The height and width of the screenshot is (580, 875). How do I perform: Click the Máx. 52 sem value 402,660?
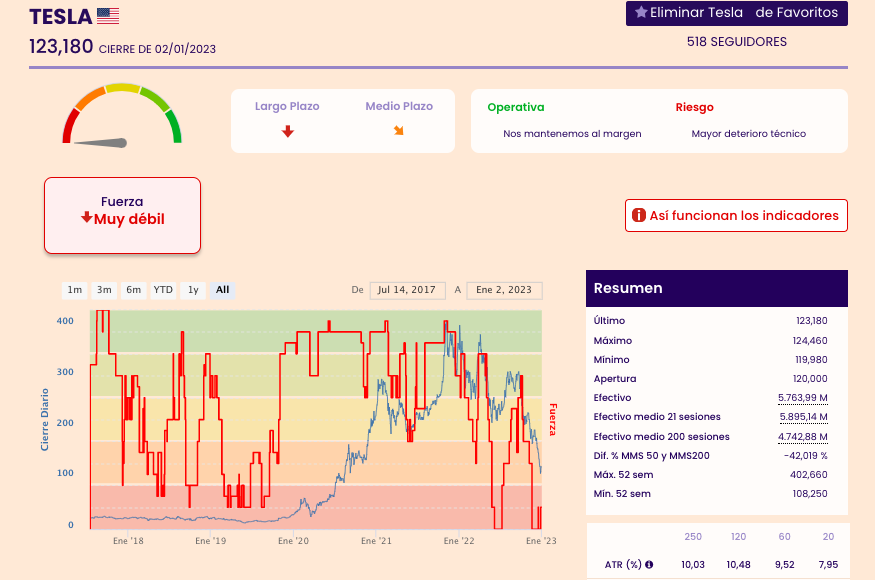point(809,475)
